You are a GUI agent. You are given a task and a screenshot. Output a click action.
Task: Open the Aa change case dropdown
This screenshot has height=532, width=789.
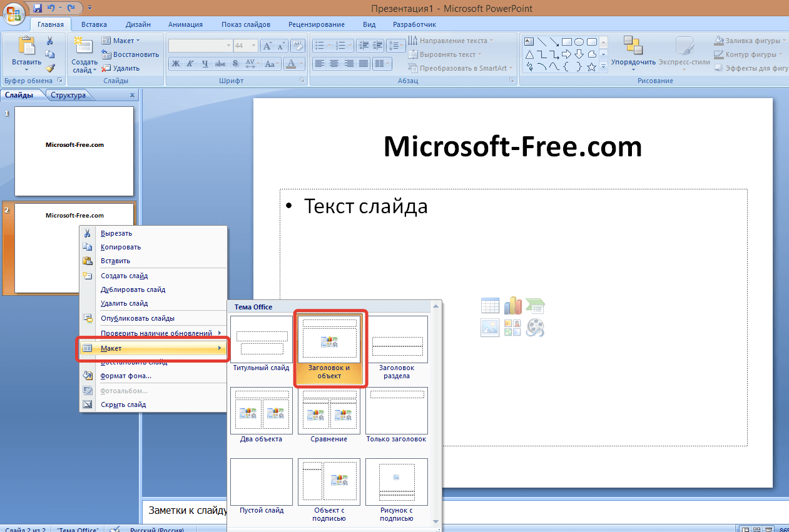point(272,63)
